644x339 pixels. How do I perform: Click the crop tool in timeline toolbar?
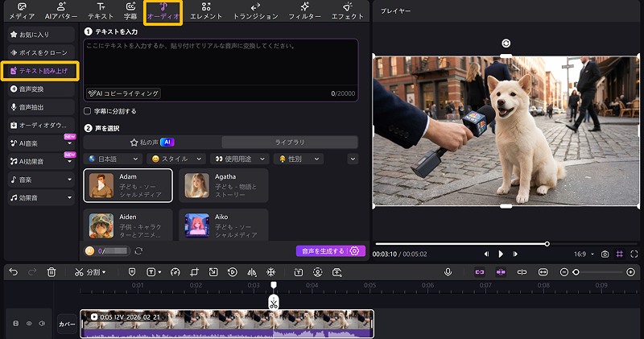193,272
